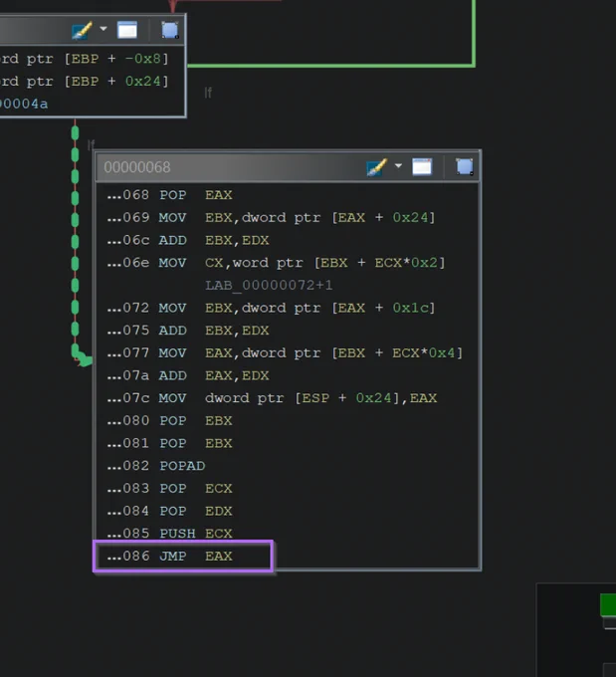Viewport: 616px width, 677px height.
Task: Select the MOV EBX,dword ptr [EAX + 0x1c] line
Action: click(271, 308)
